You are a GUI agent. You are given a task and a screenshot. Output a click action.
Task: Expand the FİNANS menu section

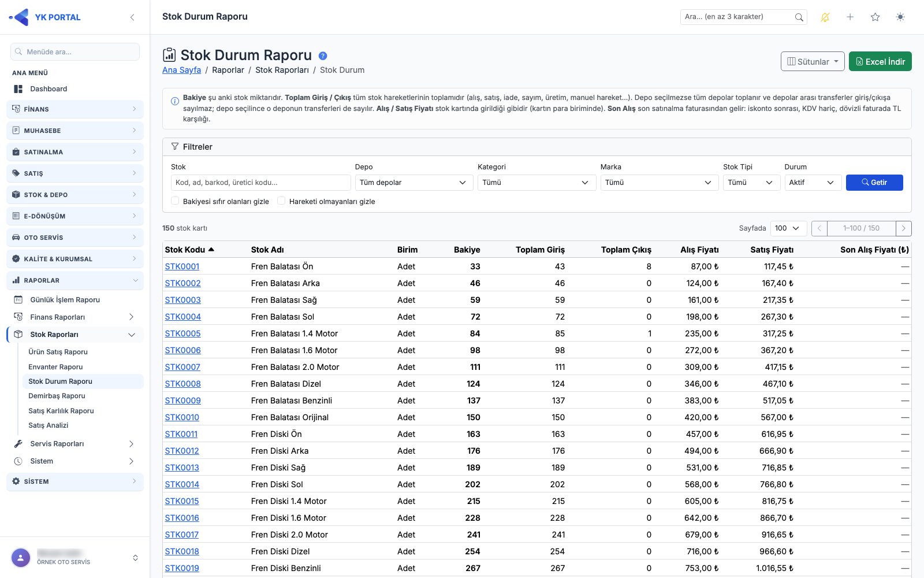(x=75, y=109)
